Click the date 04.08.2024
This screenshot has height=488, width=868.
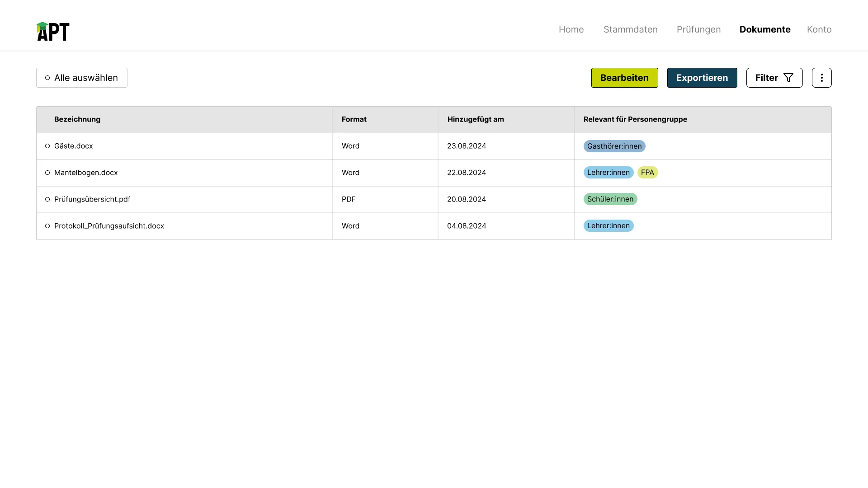[x=467, y=226]
